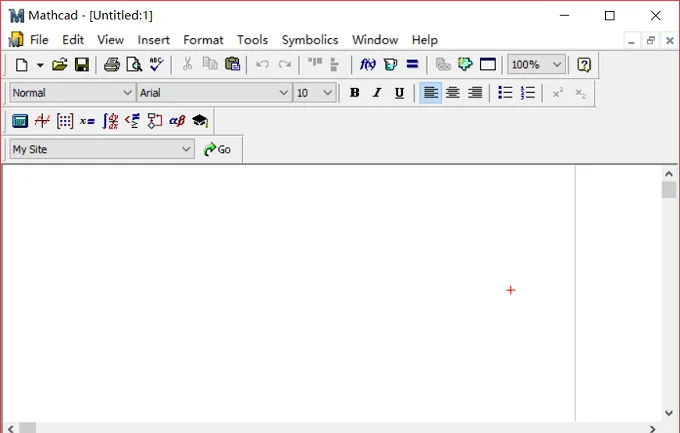Image resolution: width=680 pixels, height=433 pixels.
Task: Open Print Preview from the toolbar
Action: 134,65
